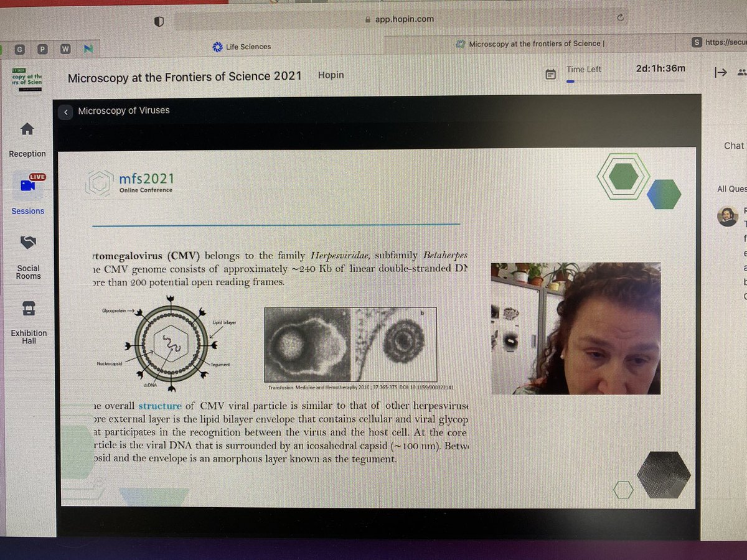Click the event logo thumbnail
This screenshot has width=747, height=560.
pyautogui.click(x=28, y=80)
